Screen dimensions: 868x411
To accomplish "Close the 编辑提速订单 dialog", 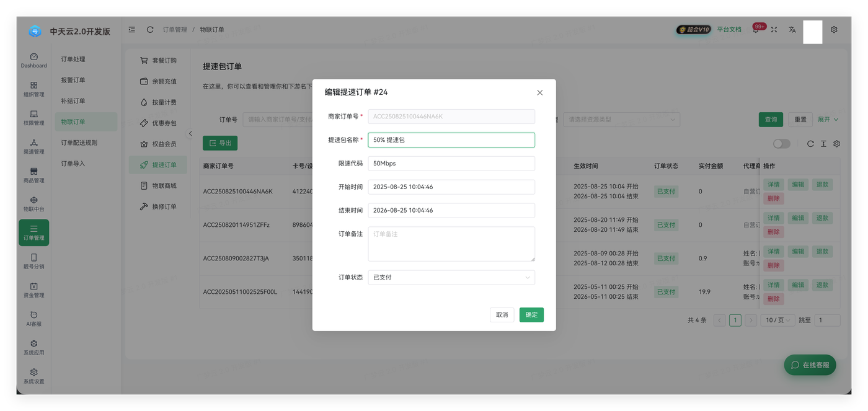I will pos(539,92).
